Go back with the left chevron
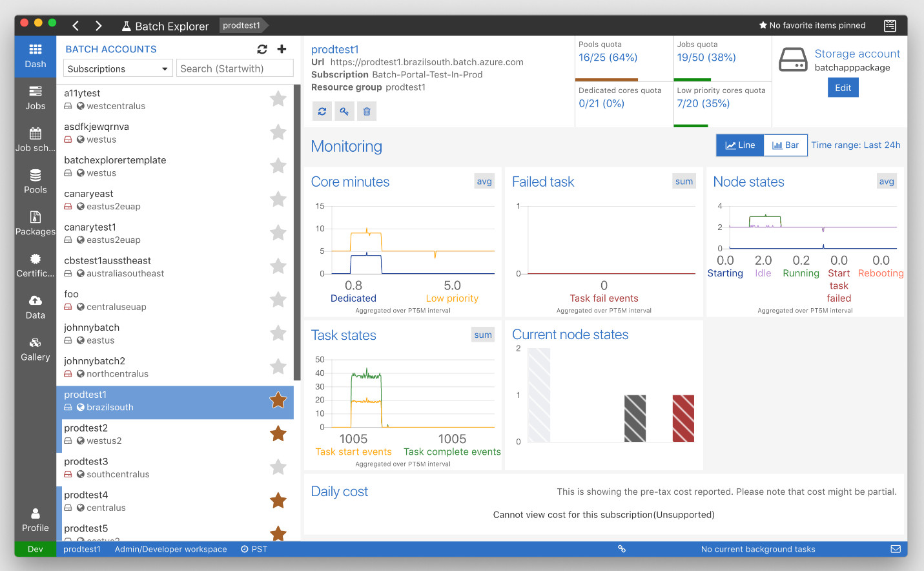This screenshot has width=924, height=571. (x=76, y=26)
